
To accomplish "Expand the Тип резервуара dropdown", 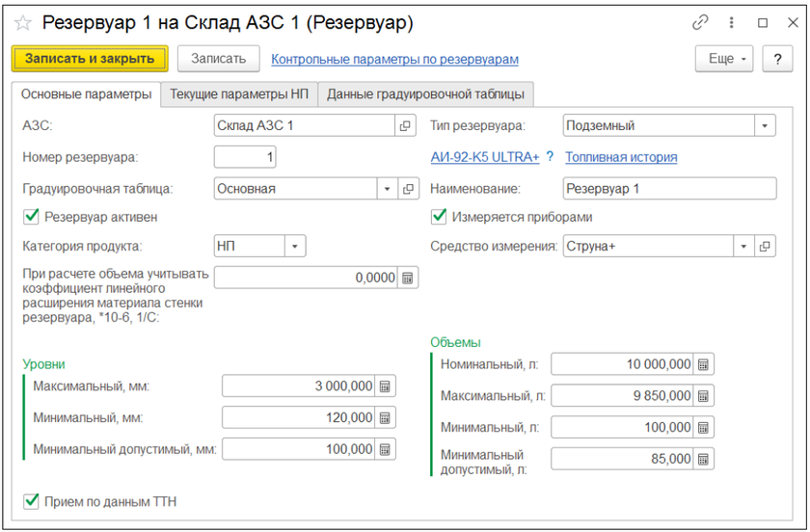I will [x=765, y=125].
